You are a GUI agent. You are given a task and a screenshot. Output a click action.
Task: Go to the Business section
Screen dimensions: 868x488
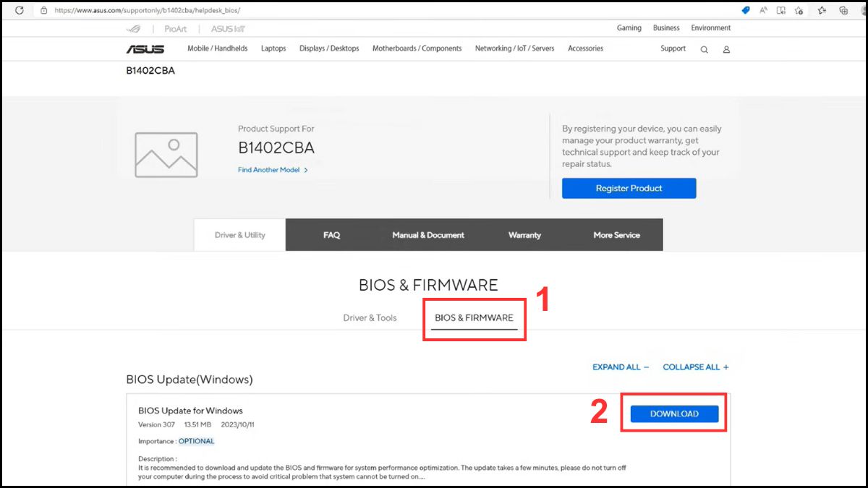click(x=666, y=27)
